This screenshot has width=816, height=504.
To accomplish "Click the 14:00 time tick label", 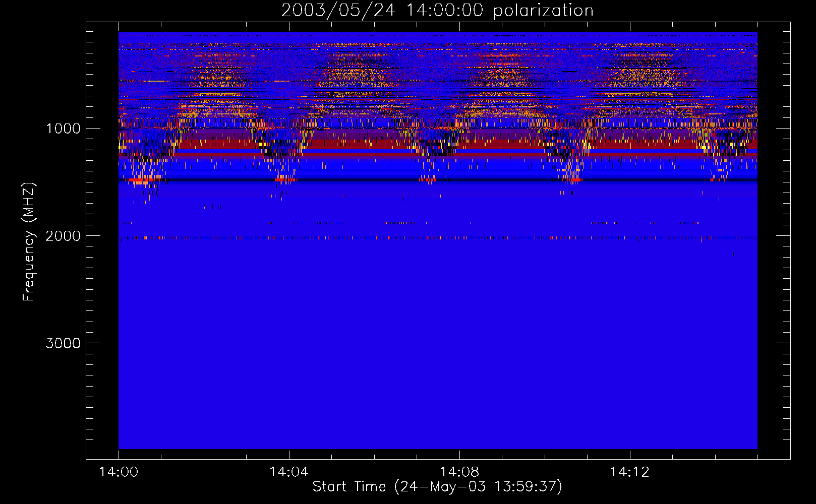I will [x=119, y=472].
